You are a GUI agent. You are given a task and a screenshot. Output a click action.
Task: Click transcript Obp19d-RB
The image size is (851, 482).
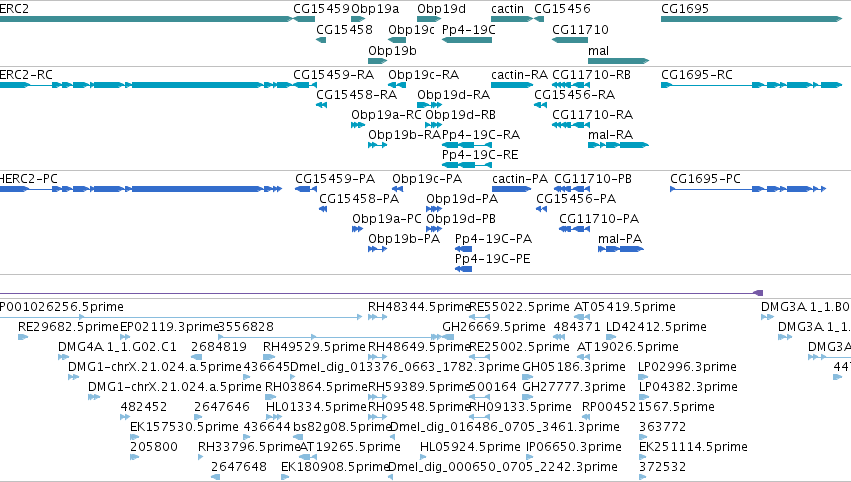pyautogui.click(x=460, y=115)
